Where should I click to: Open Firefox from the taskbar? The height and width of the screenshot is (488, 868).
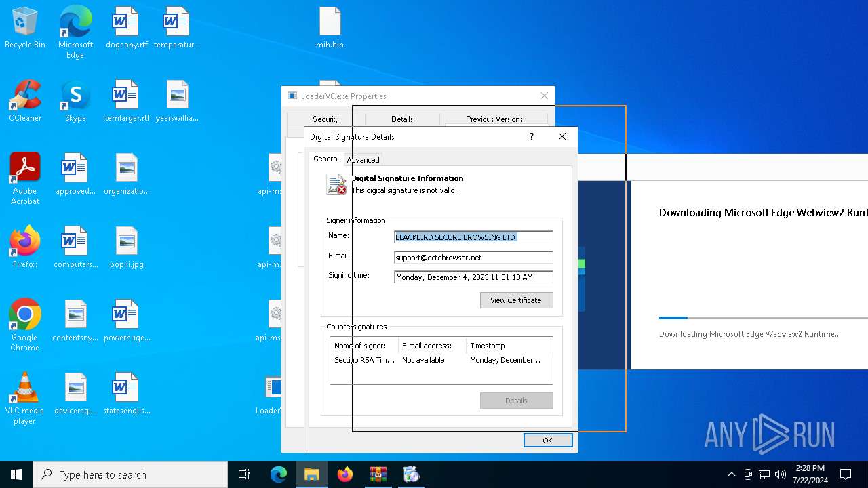tap(345, 474)
